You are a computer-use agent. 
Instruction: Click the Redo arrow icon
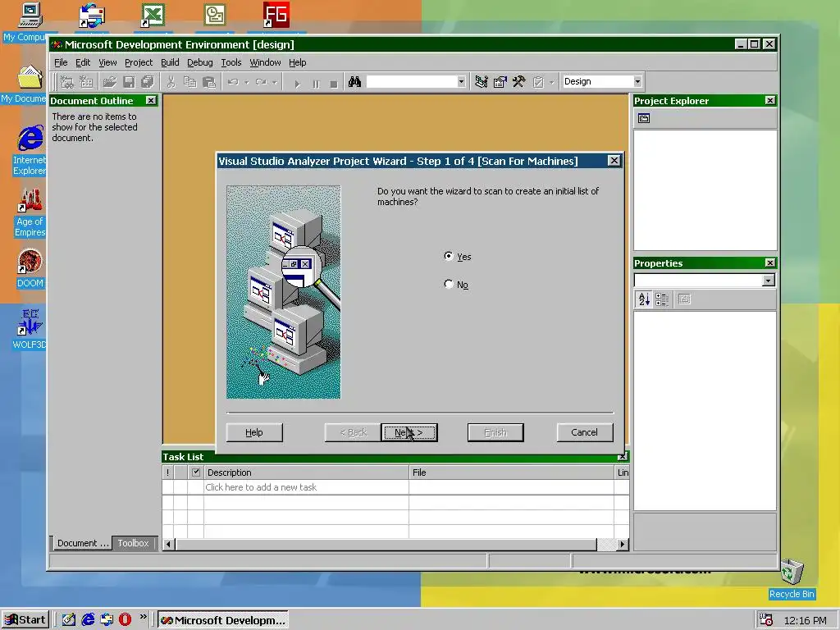coord(261,82)
